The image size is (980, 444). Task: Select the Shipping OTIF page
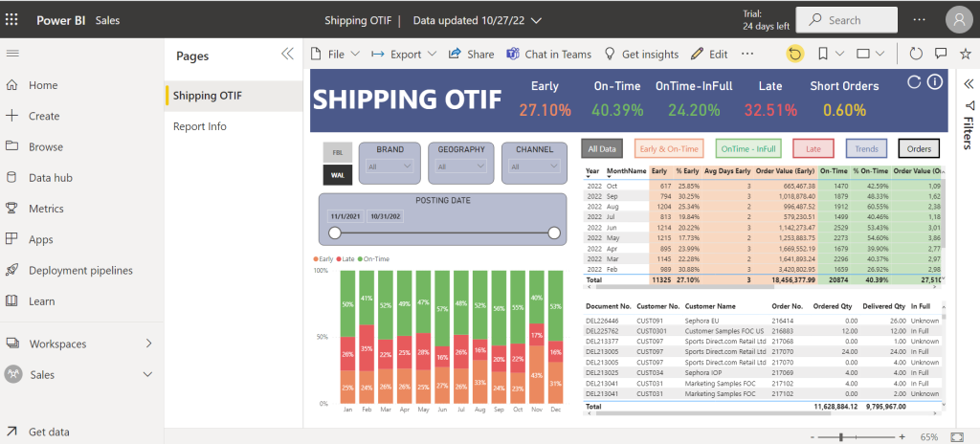tap(234, 96)
